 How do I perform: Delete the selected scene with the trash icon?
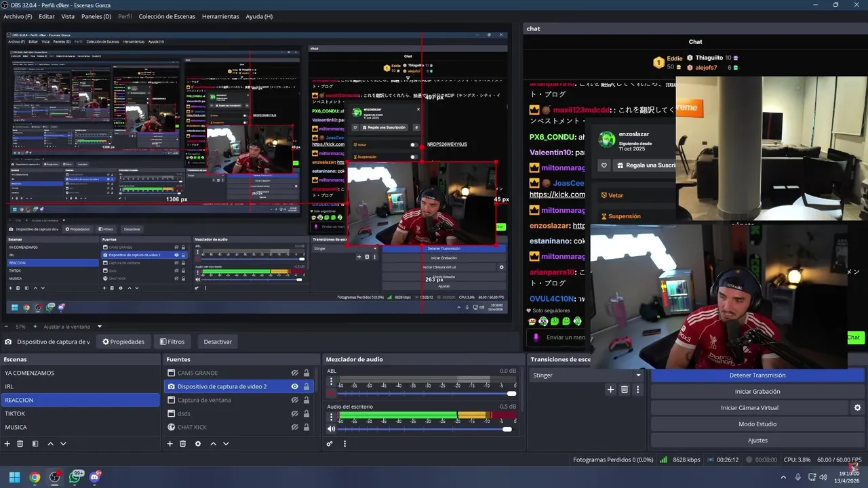coord(20,444)
